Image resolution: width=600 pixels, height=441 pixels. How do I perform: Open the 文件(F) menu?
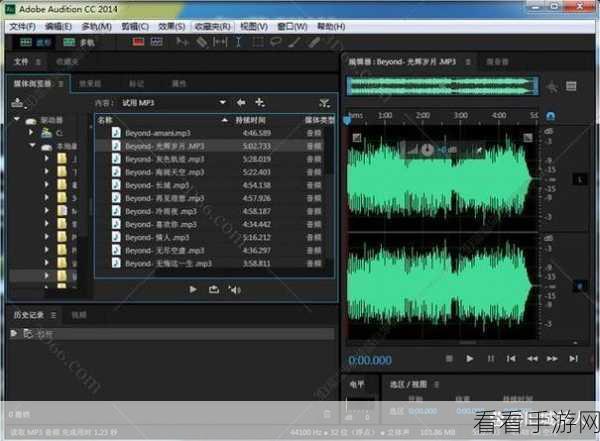point(23,26)
